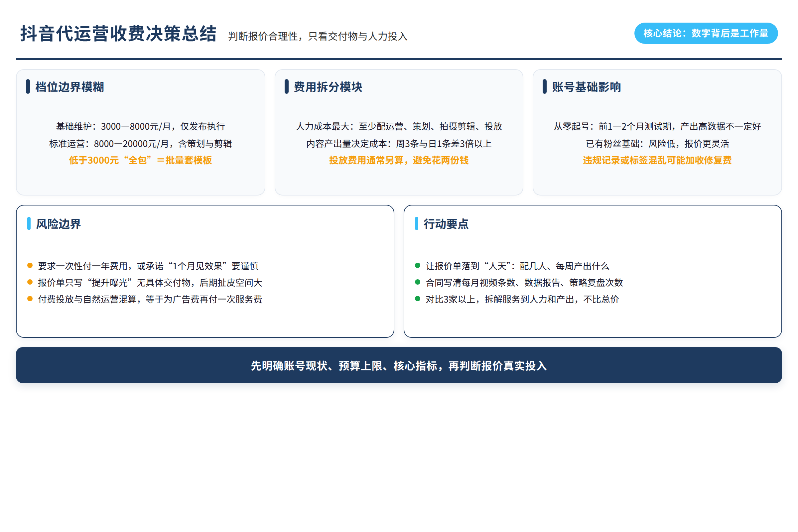Click bullet 合同写清每月视频条数 text
The width and height of the screenshot is (798, 532).
(x=524, y=283)
